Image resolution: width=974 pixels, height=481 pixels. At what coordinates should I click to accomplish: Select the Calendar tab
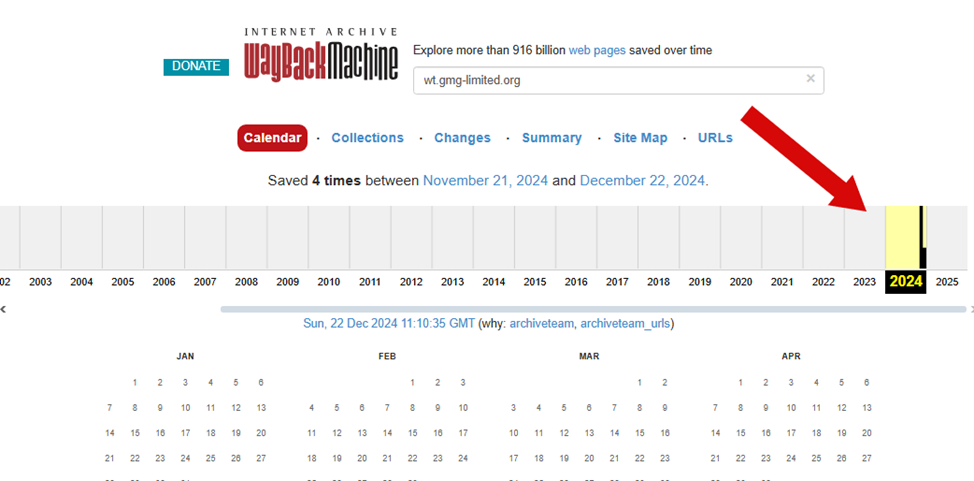point(272,138)
